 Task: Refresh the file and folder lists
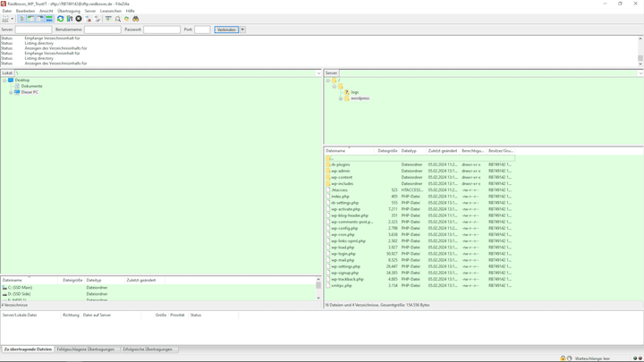coord(61,18)
